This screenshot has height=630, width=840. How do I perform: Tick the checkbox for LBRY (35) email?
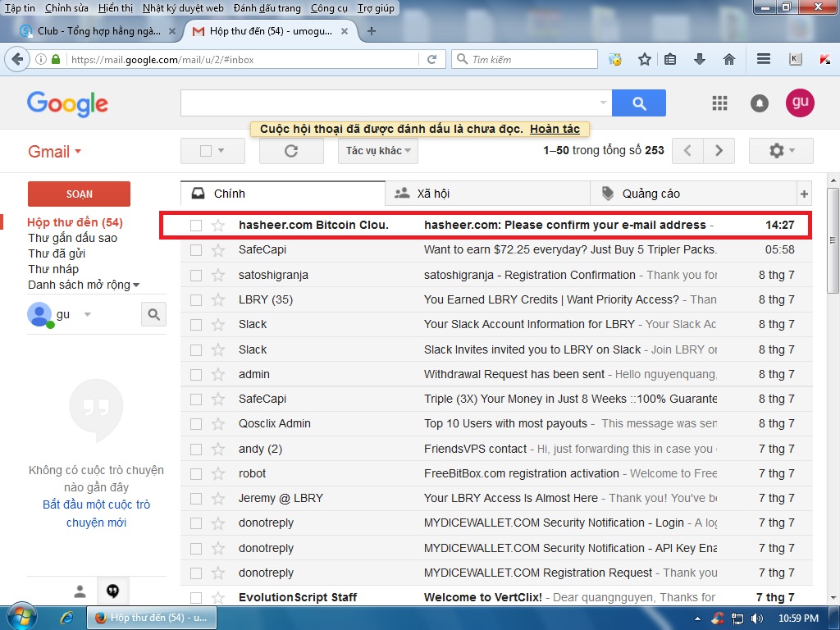(x=196, y=299)
